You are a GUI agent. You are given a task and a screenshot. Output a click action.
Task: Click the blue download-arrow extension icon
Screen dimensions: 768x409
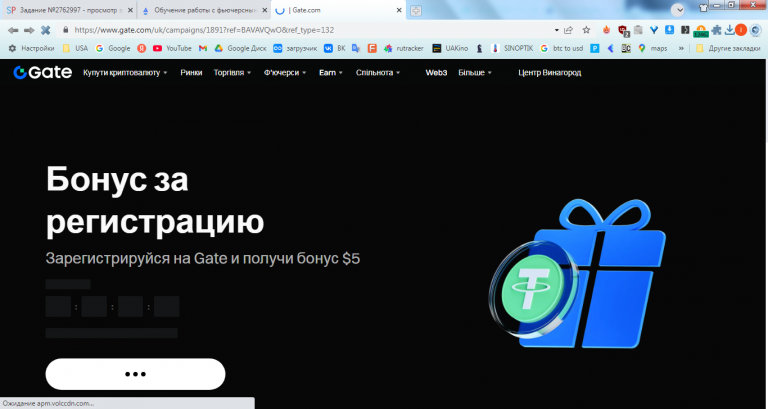[x=669, y=30]
